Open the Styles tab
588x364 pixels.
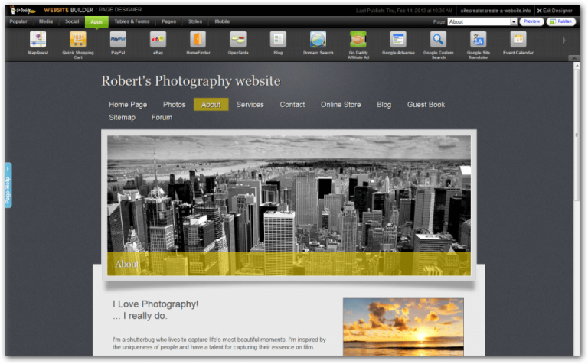(195, 21)
